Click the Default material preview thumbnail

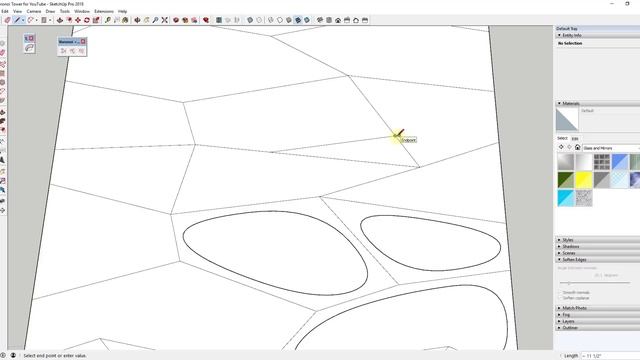(567, 119)
